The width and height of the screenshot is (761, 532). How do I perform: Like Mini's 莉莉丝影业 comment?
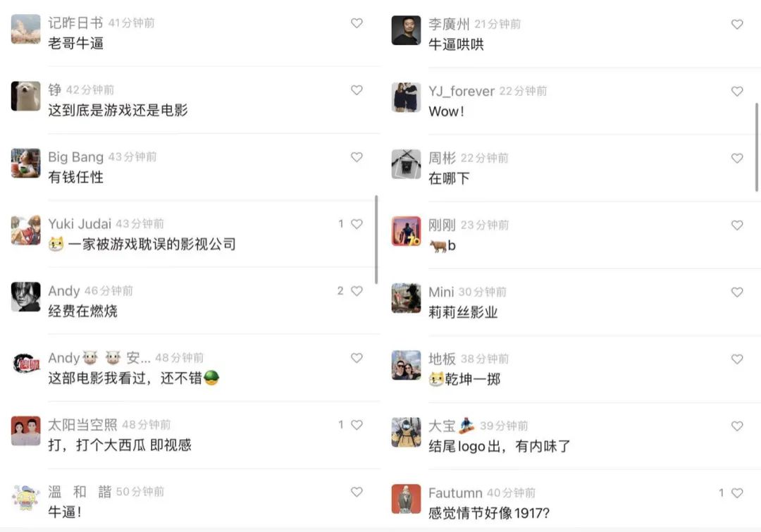(x=737, y=292)
